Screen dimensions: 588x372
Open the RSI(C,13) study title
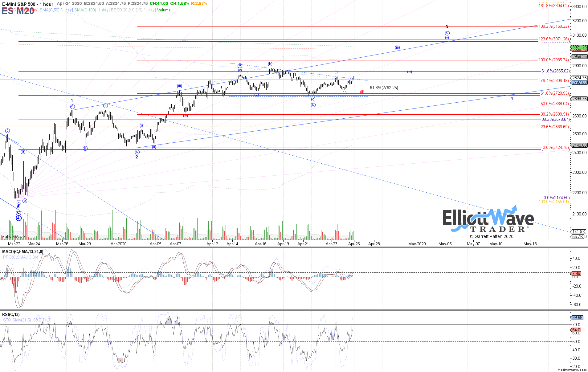[11, 314]
